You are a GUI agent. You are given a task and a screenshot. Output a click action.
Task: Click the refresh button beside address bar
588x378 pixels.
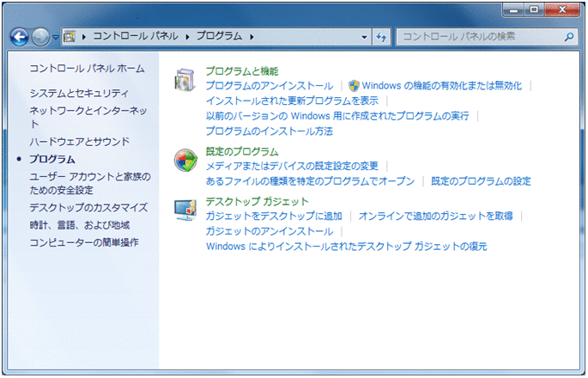[381, 37]
